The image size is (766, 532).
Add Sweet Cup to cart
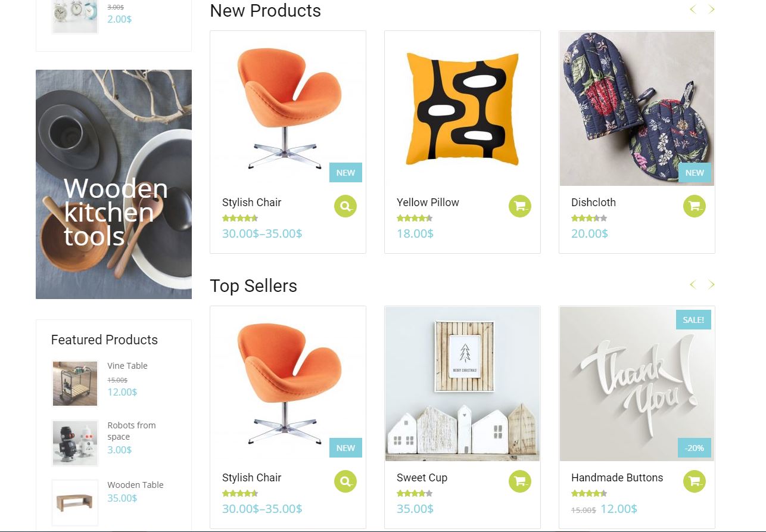click(x=519, y=481)
